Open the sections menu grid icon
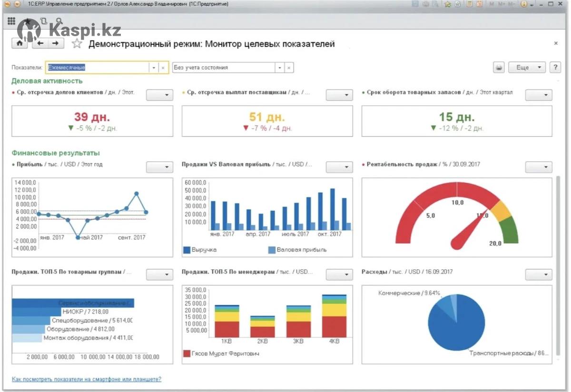Image resolution: width=571 pixels, height=392 pixels. [x=11, y=21]
